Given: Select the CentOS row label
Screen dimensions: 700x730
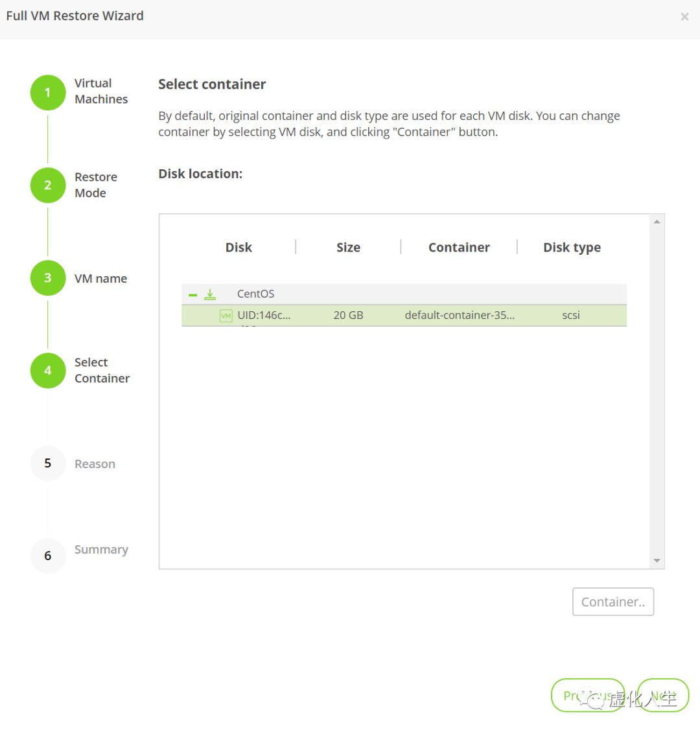Looking at the screenshot, I should (255, 294).
